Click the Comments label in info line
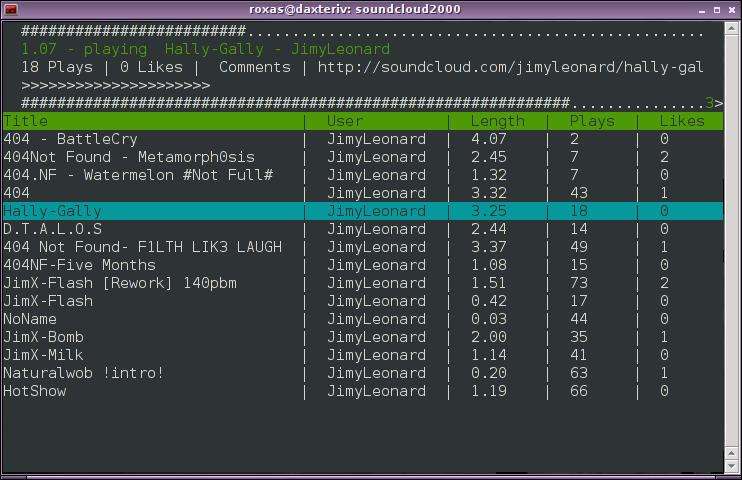The width and height of the screenshot is (742, 480). (255, 67)
